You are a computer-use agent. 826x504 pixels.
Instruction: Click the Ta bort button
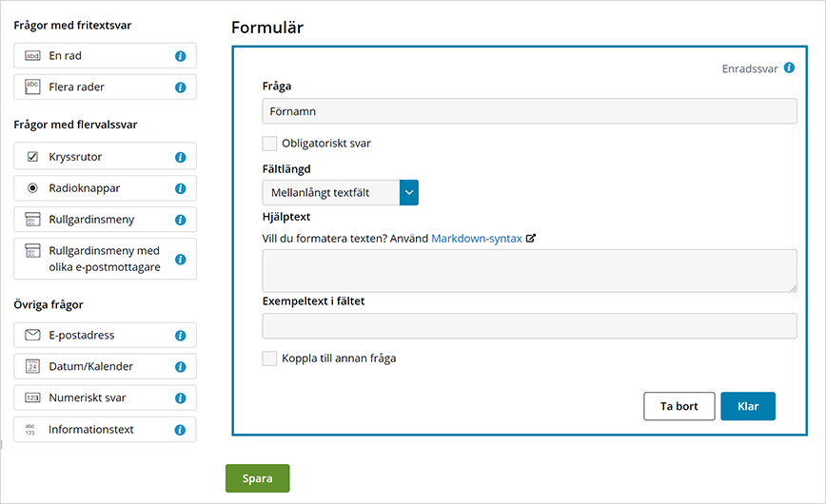[x=679, y=406]
